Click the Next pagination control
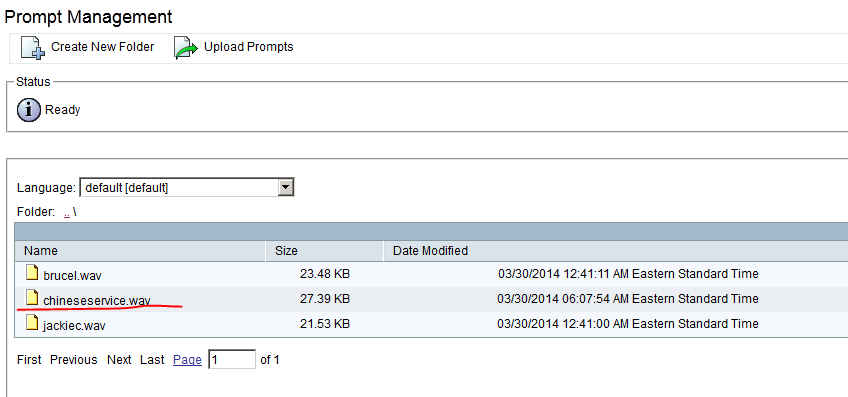848x397 pixels. point(119,360)
